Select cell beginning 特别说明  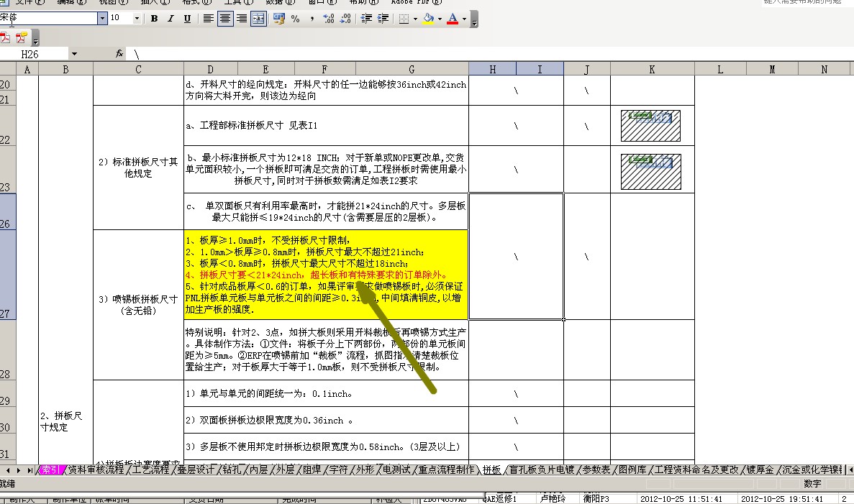click(326, 349)
